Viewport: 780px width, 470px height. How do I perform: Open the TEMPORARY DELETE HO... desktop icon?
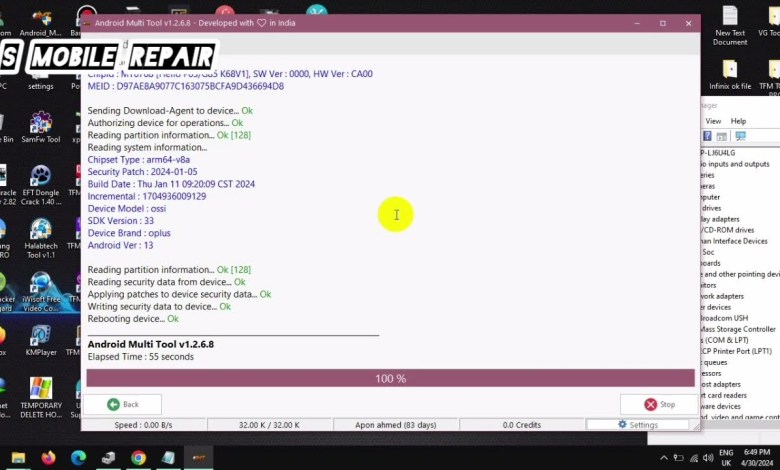point(41,398)
